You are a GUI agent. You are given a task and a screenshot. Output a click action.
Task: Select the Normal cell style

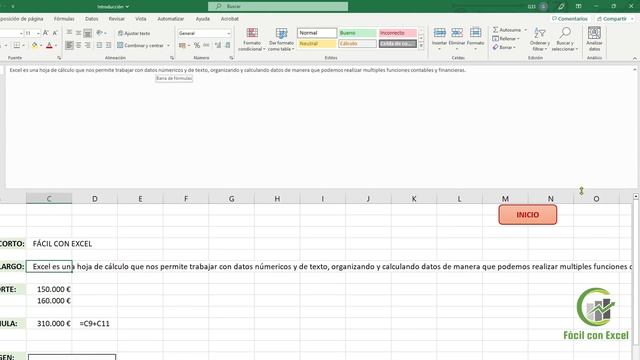(317, 33)
